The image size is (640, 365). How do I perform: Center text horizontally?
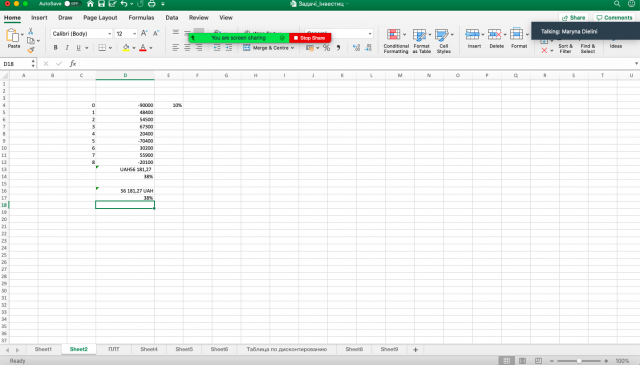click(187, 48)
